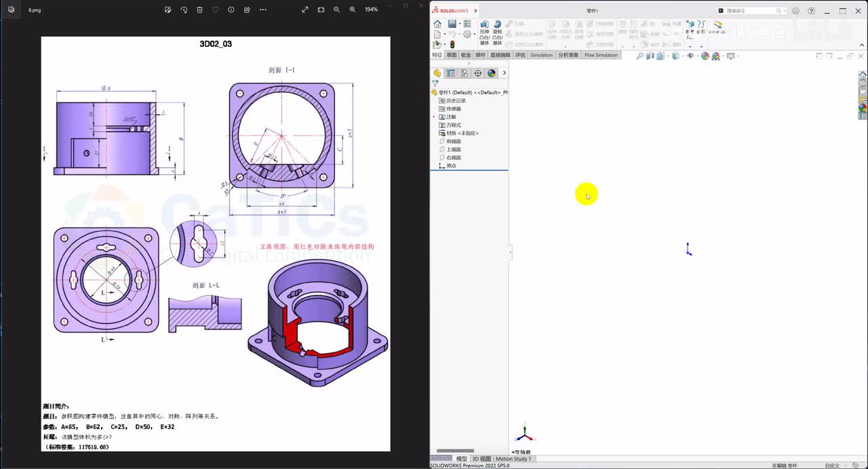Open the DisplayManager color sphere tab

pos(492,73)
